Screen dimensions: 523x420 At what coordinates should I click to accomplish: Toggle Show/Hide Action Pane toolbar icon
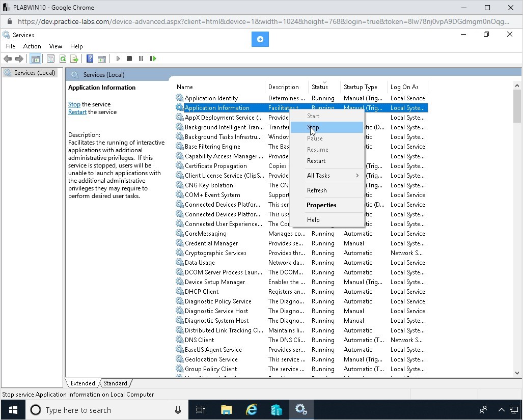click(x=102, y=59)
